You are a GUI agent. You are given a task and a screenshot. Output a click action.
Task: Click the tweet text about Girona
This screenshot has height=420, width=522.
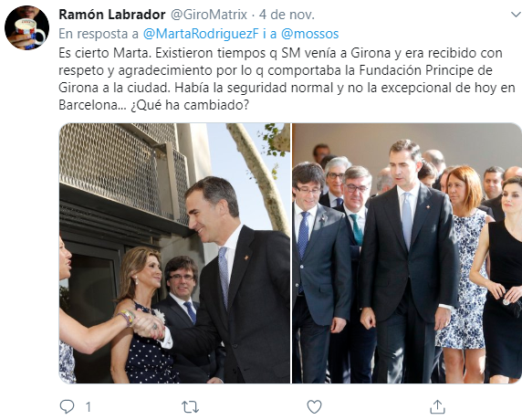(x=287, y=79)
